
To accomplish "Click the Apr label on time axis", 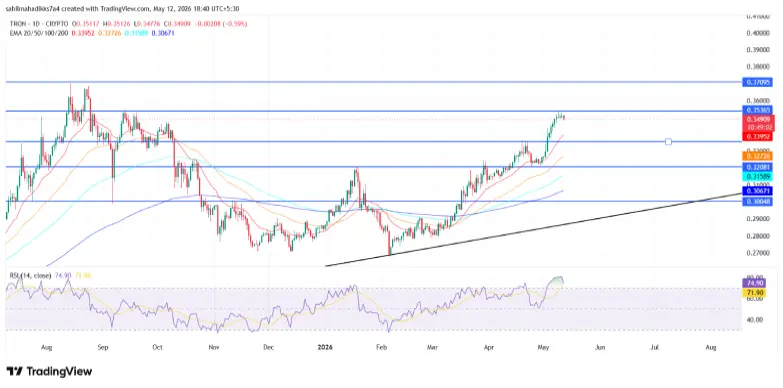I will (488, 347).
